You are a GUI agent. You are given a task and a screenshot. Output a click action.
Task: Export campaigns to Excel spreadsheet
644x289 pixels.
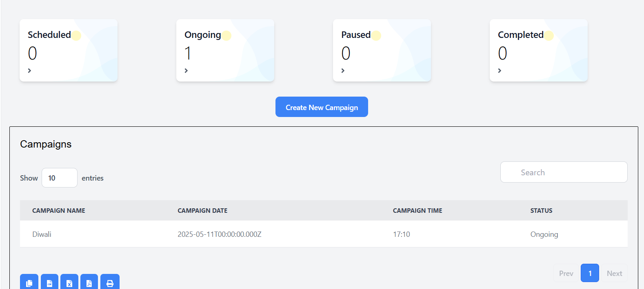(x=69, y=282)
